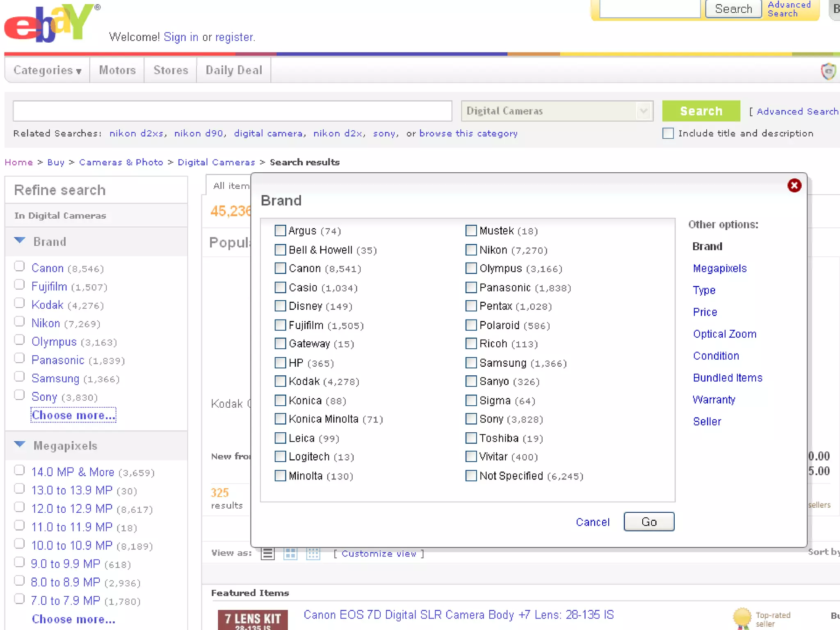
Task: Click the 7 Lens Kit item thumbnail
Action: [x=253, y=620]
